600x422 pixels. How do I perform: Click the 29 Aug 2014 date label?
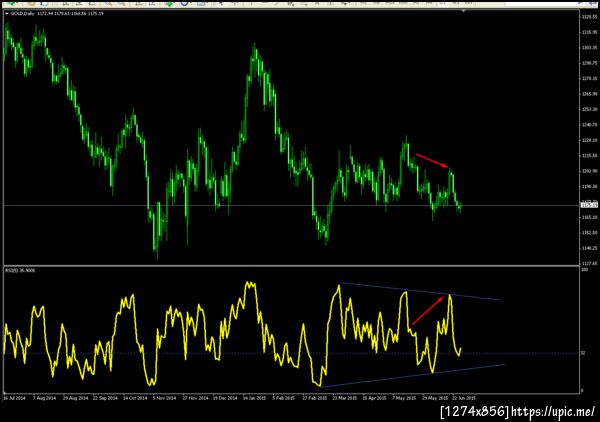pyautogui.click(x=75, y=398)
